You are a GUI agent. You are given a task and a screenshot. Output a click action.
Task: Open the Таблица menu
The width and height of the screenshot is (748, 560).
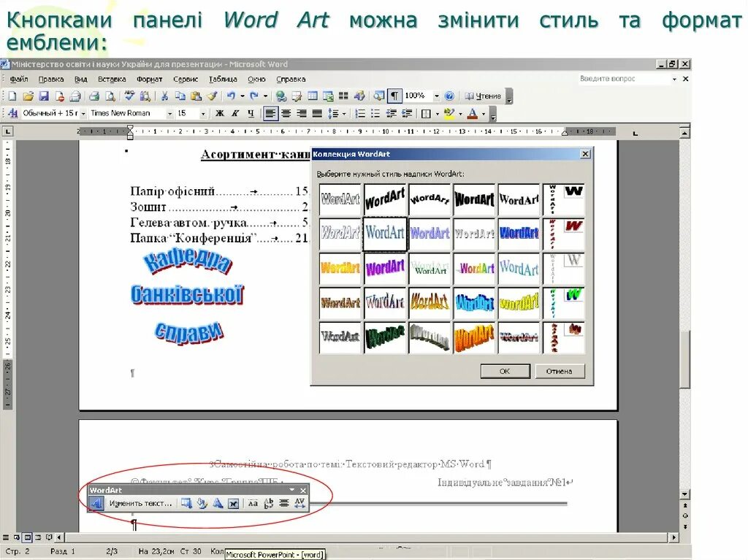[223, 79]
